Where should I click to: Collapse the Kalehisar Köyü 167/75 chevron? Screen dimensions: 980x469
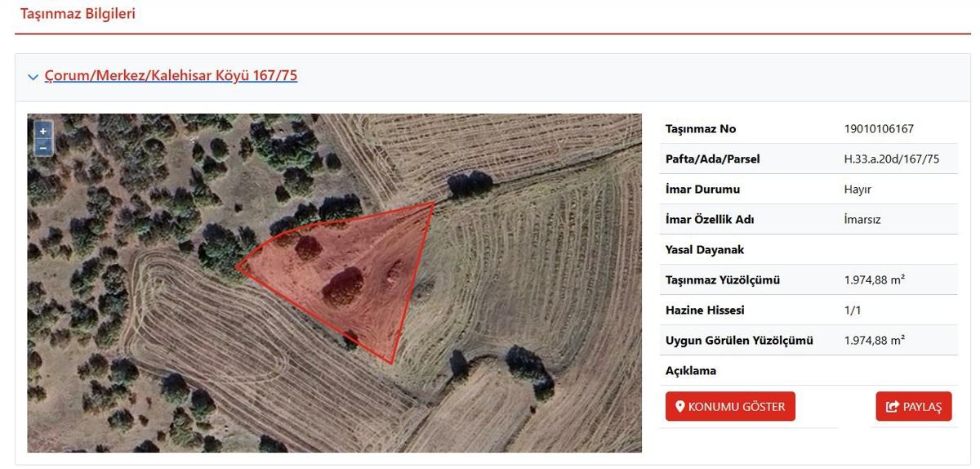pos(33,77)
